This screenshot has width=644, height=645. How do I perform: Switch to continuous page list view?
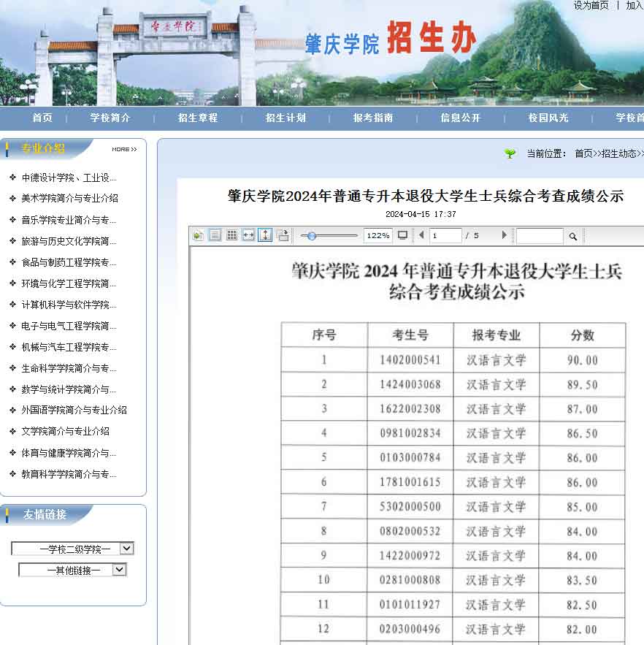coord(215,235)
